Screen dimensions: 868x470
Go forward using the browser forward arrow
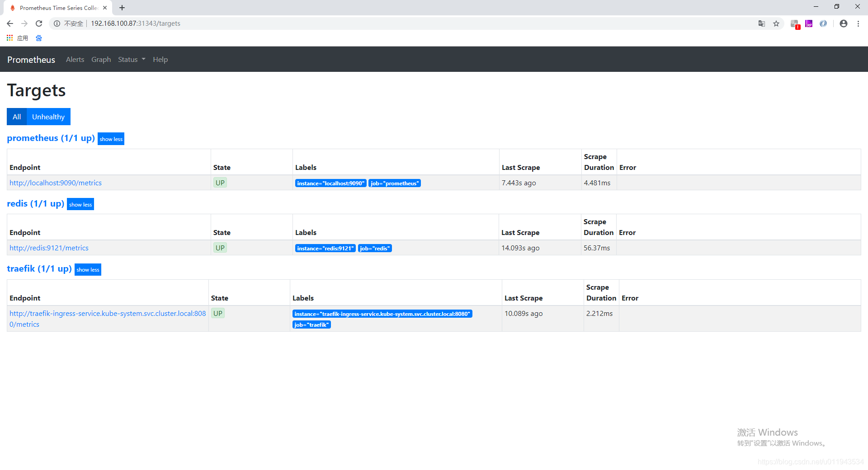click(24, 23)
